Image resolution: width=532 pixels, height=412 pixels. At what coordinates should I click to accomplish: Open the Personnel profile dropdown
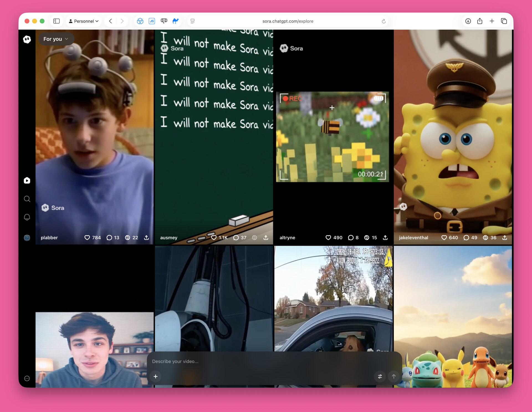tap(84, 21)
